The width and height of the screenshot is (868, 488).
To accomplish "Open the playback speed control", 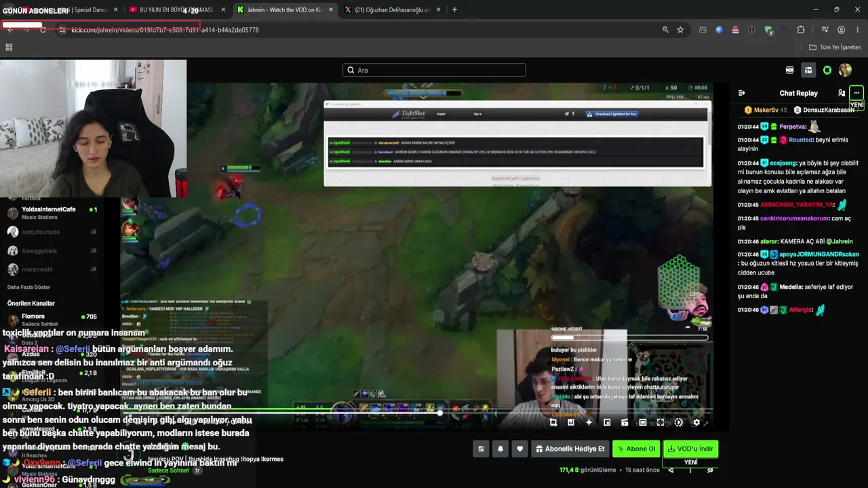I will coord(679,422).
